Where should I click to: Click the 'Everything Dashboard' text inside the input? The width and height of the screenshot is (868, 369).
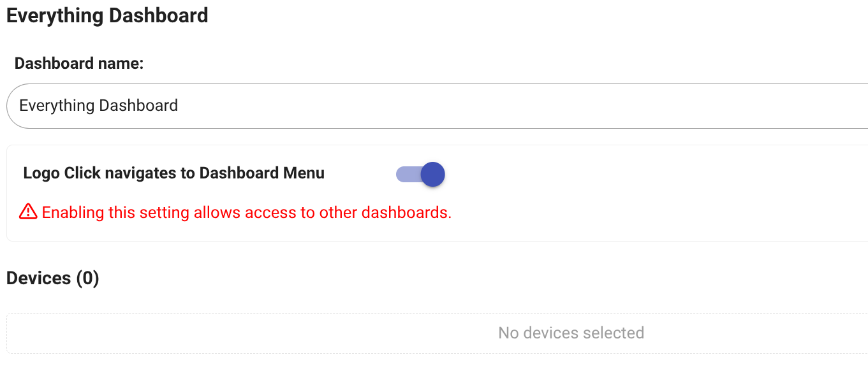coord(98,106)
